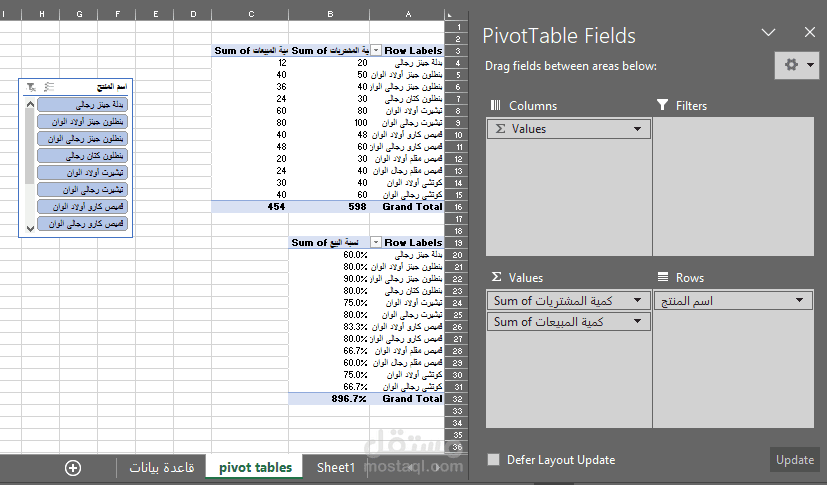Select slicer item قميص كارو رجالى الوان
This screenshot has height=485, width=827.
[82, 224]
